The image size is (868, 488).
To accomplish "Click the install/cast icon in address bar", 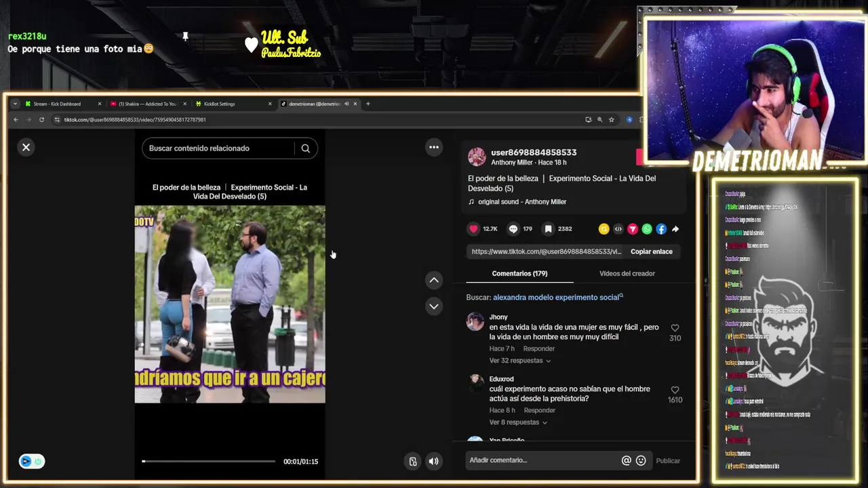I will point(588,120).
